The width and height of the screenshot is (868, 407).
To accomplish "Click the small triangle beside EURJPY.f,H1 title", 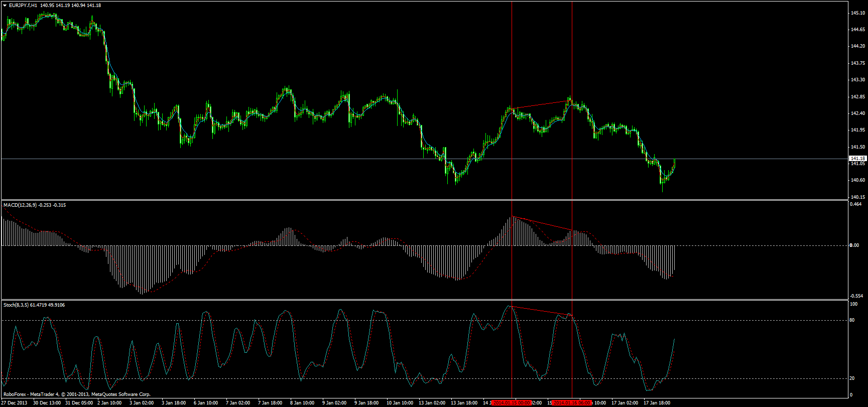I will pos(5,6).
